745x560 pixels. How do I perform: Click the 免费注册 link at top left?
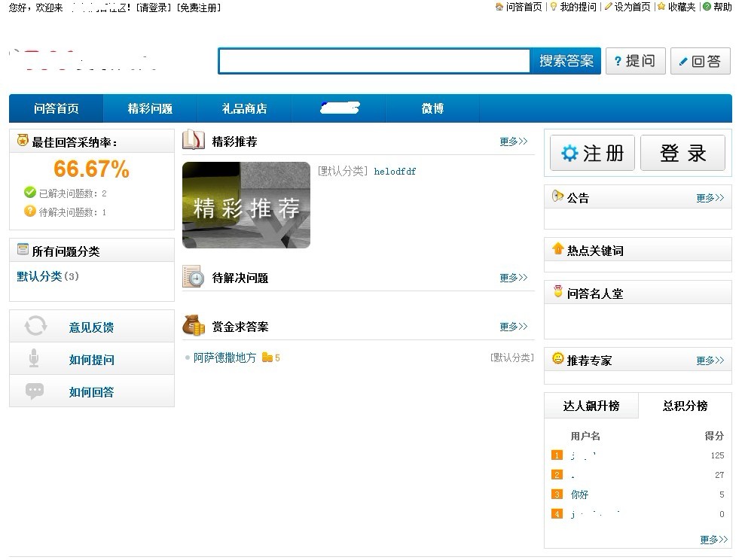[199, 8]
